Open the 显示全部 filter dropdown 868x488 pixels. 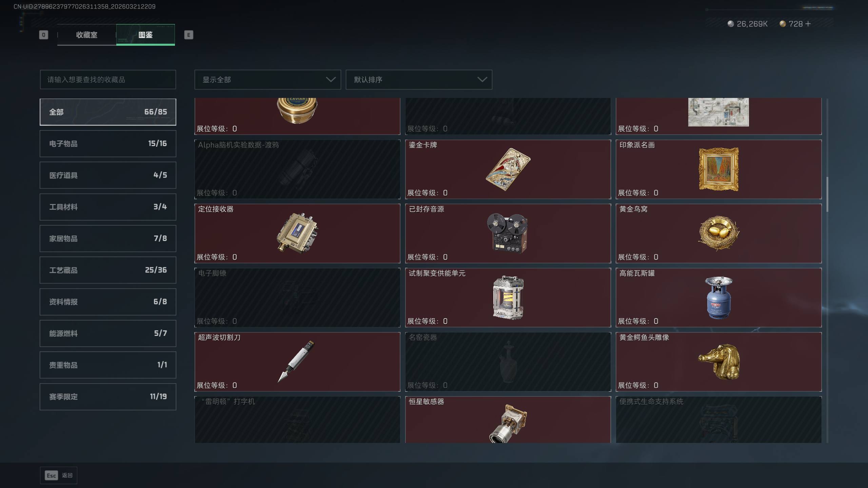(268, 80)
